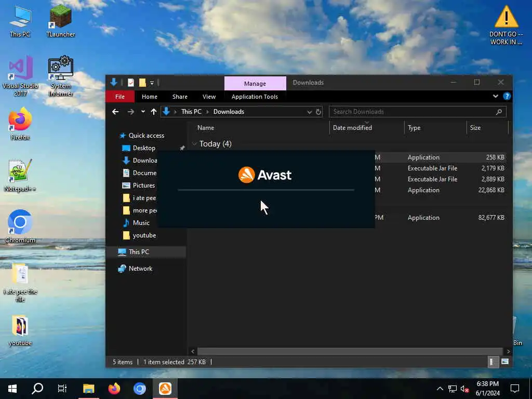532x399 pixels.
Task: Open Windows Start menu
Action: (12, 389)
